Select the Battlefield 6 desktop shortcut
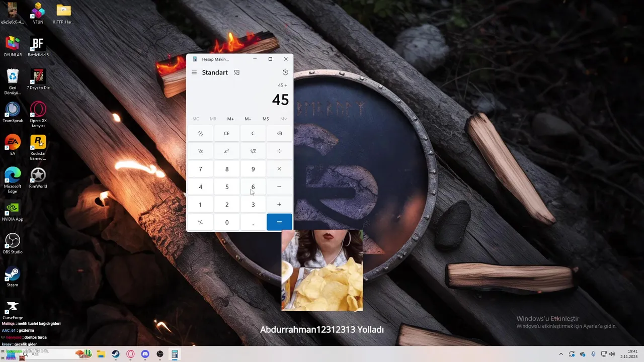 pos(38,46)
